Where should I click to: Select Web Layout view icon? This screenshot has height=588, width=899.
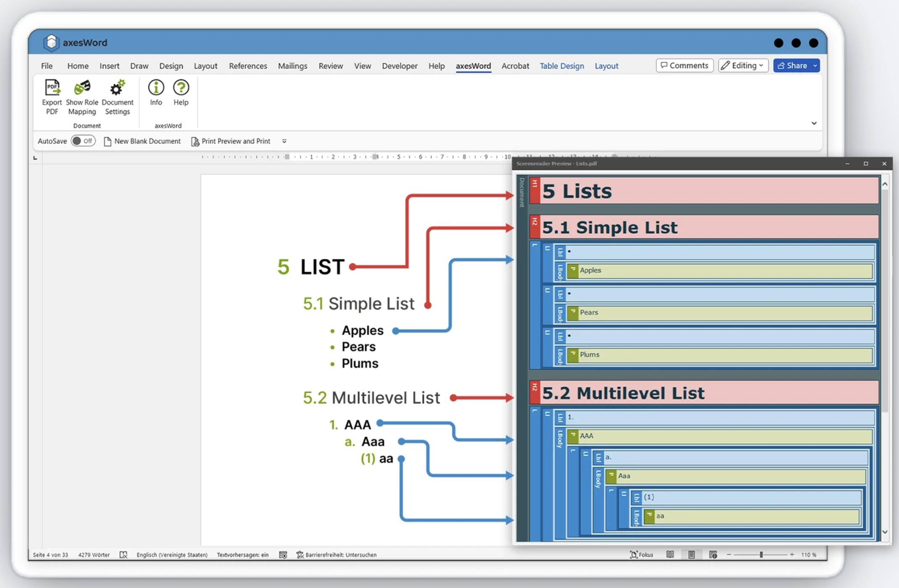pyautogui.click(x=713, y=555)
